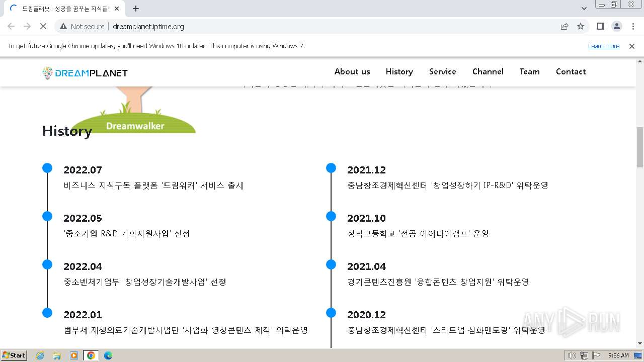Launch Internet Explorer from taskbar
This screenshot has width=644, height=362.
pos(40,355)
